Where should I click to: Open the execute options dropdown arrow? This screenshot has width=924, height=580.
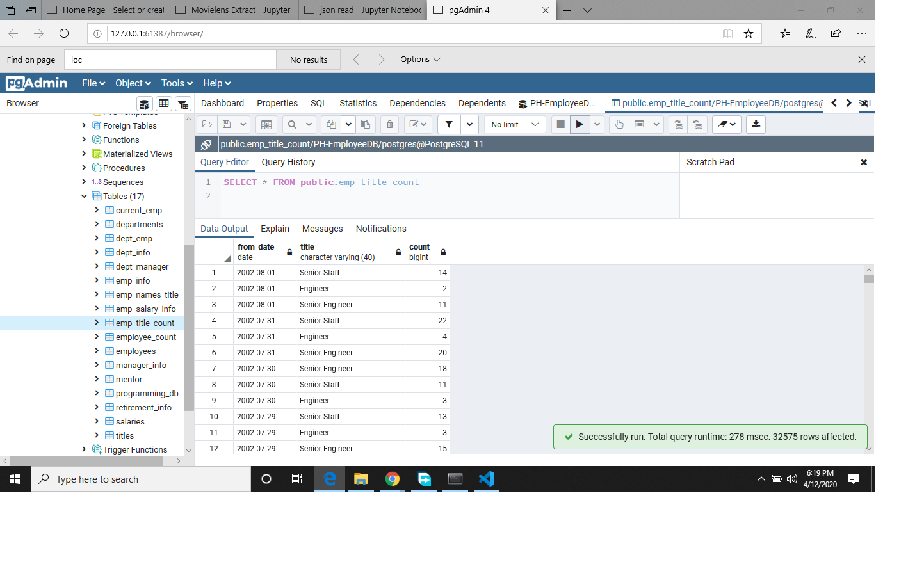[597, 124]
